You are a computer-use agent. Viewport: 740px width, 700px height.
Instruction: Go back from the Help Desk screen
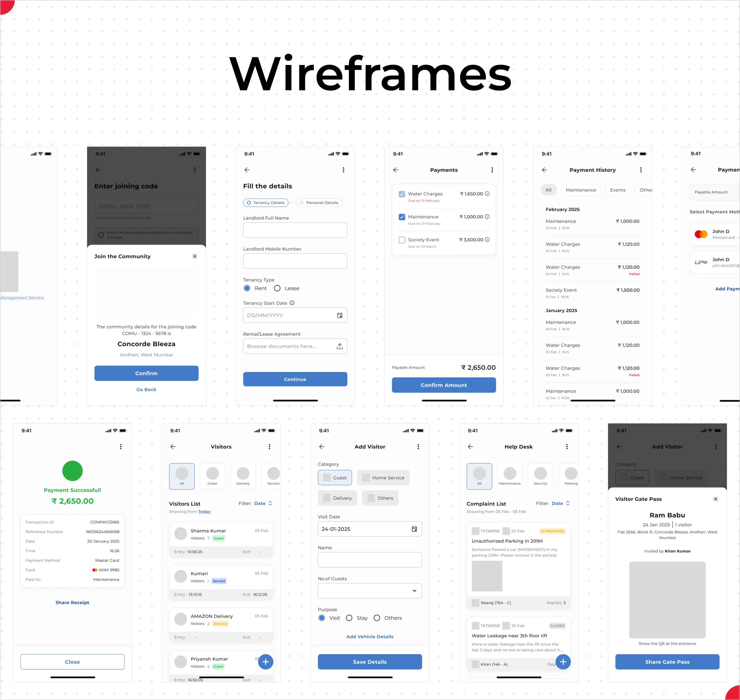coord(470,447)
